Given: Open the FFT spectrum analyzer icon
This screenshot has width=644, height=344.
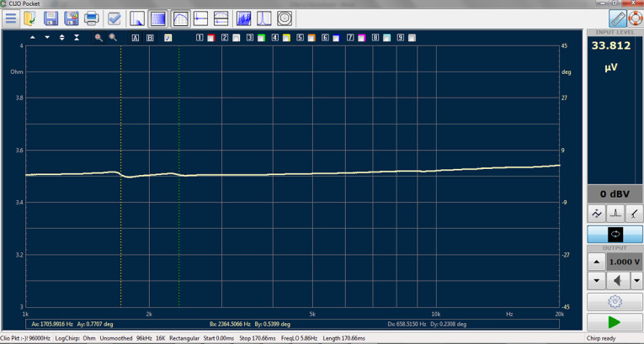Looking at the screenshot, I should (x=244, y=19).
